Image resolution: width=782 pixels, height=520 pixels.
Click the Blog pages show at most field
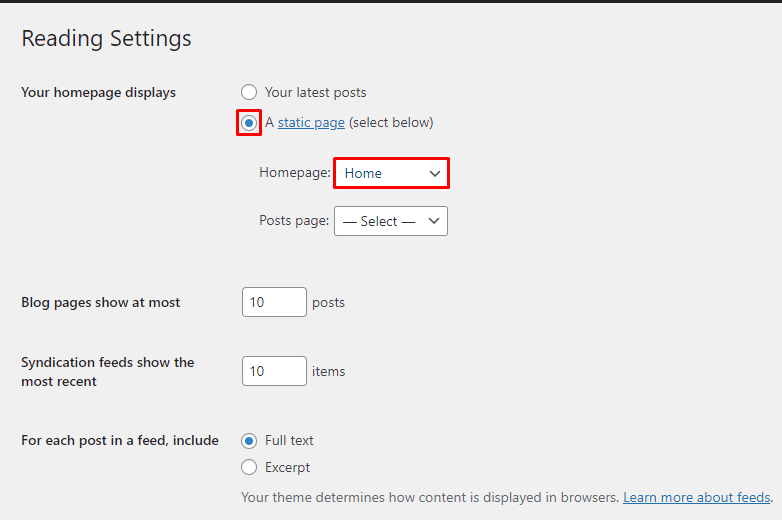tap(274, 302)
